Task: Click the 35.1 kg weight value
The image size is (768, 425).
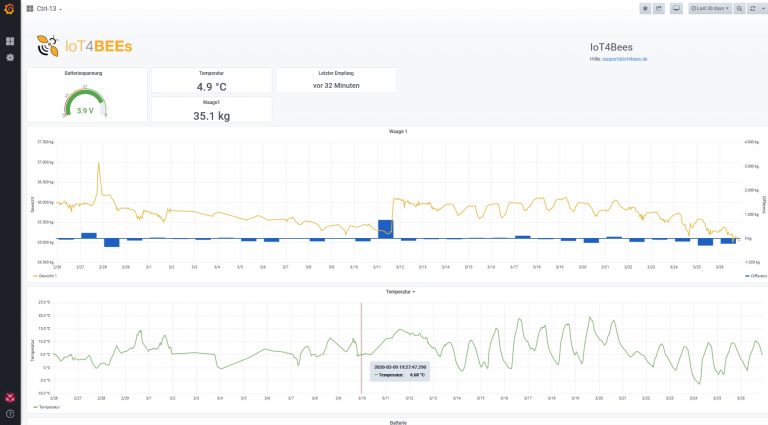Action: coord(212,116)
